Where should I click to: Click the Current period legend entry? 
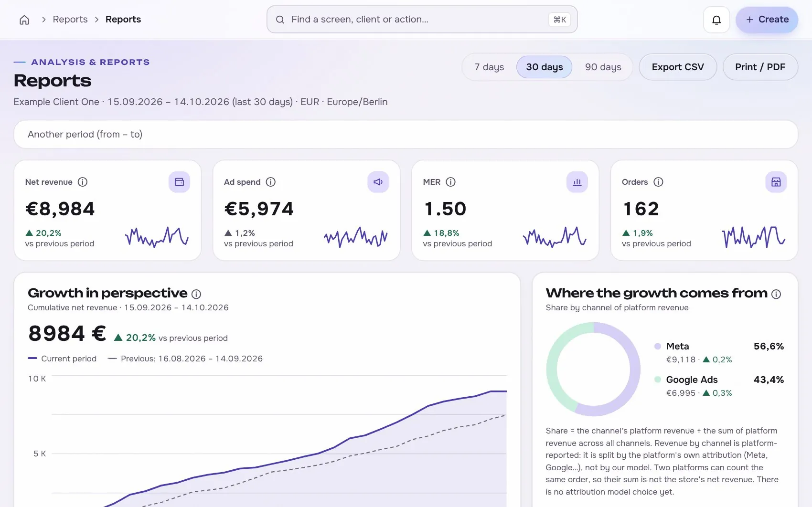[62, 359]
